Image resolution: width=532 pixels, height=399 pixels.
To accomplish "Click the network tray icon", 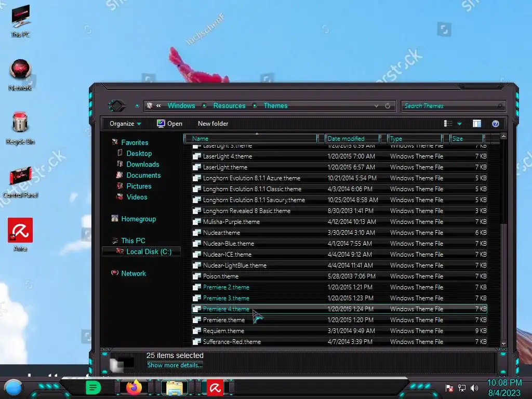I will (462, 388).
